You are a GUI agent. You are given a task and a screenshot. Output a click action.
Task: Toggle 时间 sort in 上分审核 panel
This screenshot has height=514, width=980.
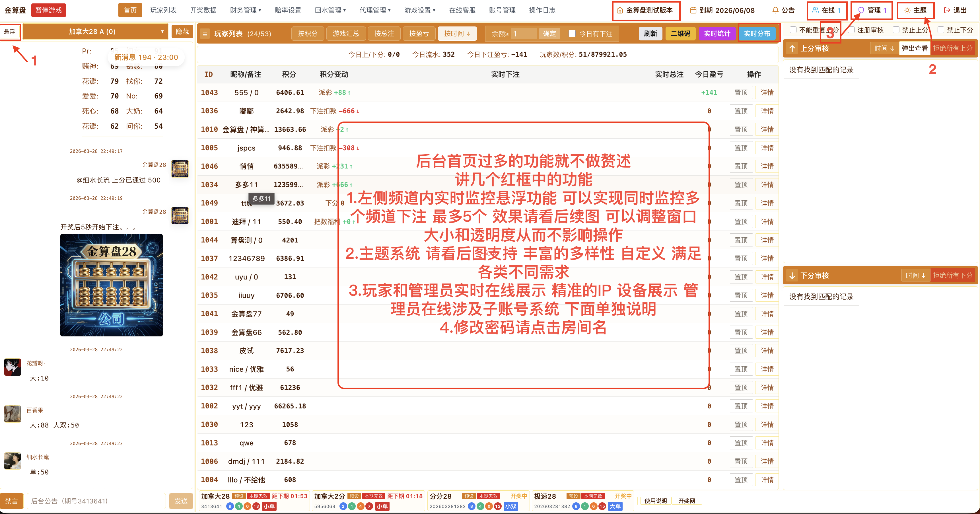(884, 48)
